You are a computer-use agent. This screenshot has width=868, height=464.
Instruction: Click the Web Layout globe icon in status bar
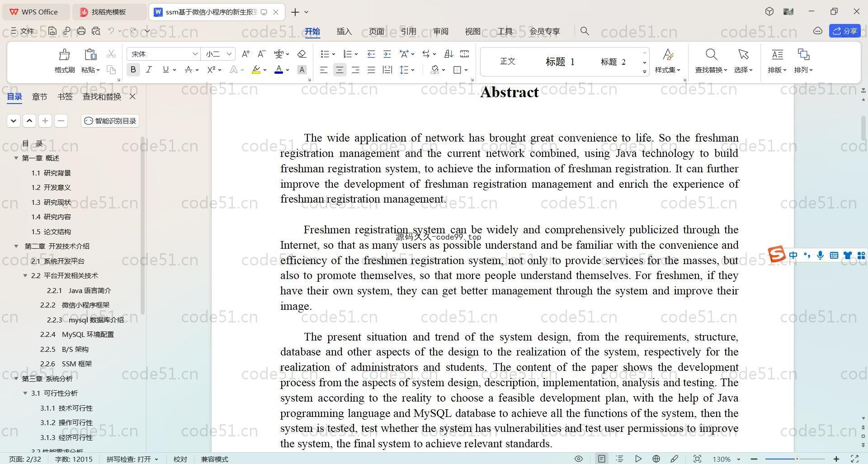[x=656, y=459]
